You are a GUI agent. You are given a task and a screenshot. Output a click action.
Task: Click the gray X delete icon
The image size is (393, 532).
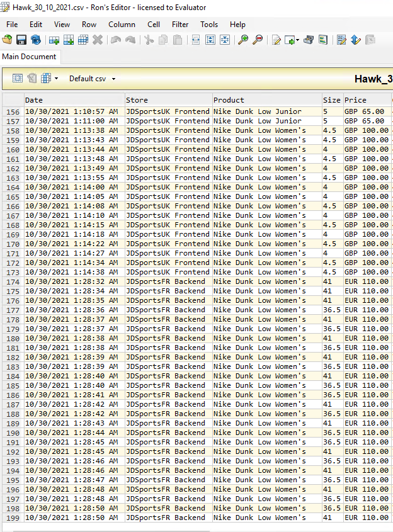(98, 40)
